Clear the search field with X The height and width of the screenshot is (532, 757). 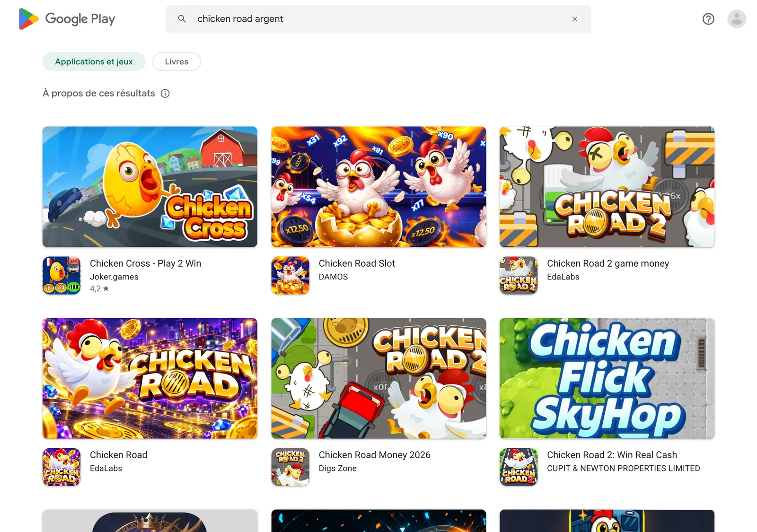click(x=575, y=19)
